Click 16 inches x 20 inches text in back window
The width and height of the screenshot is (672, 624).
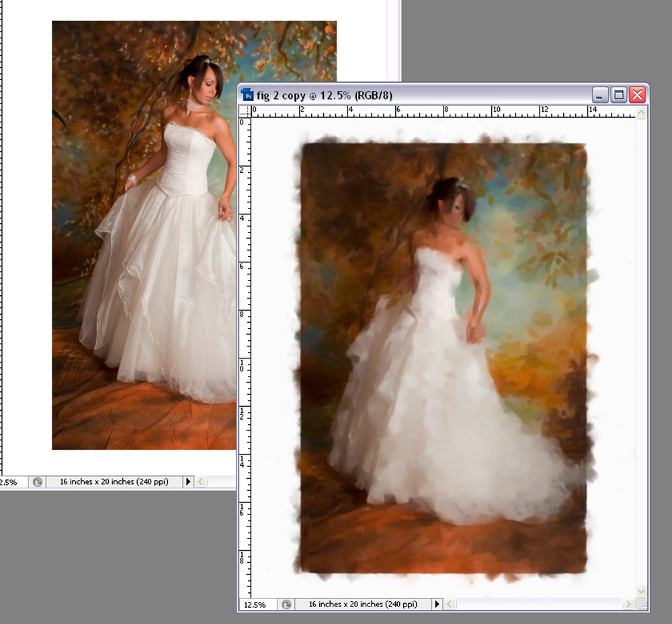point(114,481)
